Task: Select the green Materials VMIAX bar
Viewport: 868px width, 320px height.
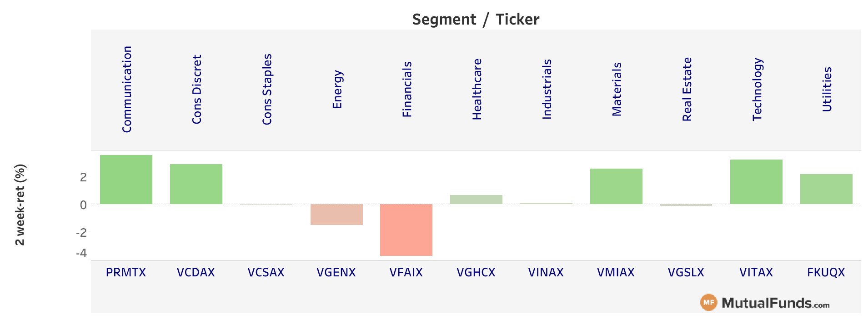Action: [616, 186]
